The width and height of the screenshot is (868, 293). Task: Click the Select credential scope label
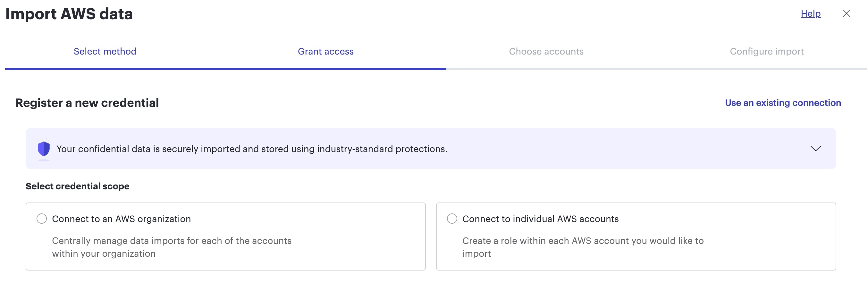click(77, 186)
